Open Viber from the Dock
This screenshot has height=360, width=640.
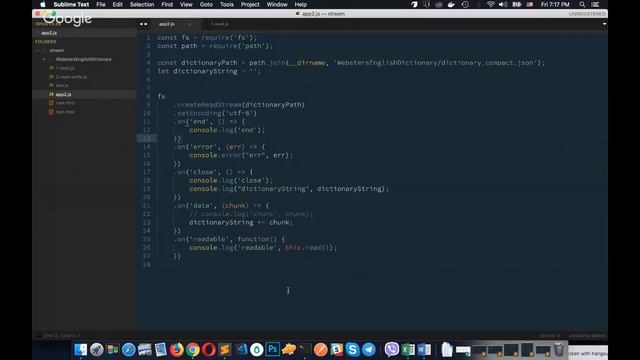pos(391,350)
